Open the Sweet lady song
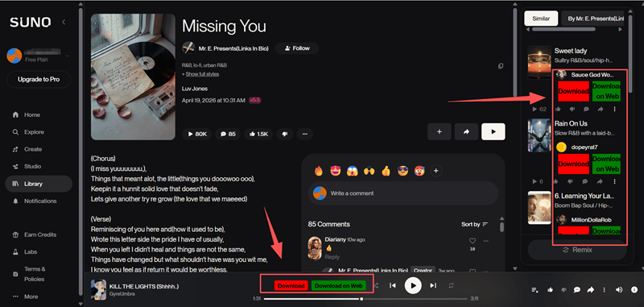 click(571, 51)
